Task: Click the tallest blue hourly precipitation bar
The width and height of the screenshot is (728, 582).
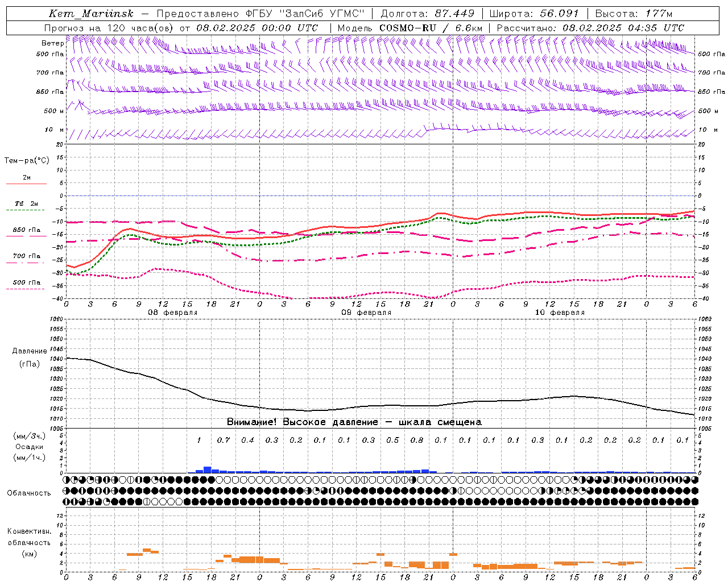Action: pyautogui.click(x=208, y=470)
